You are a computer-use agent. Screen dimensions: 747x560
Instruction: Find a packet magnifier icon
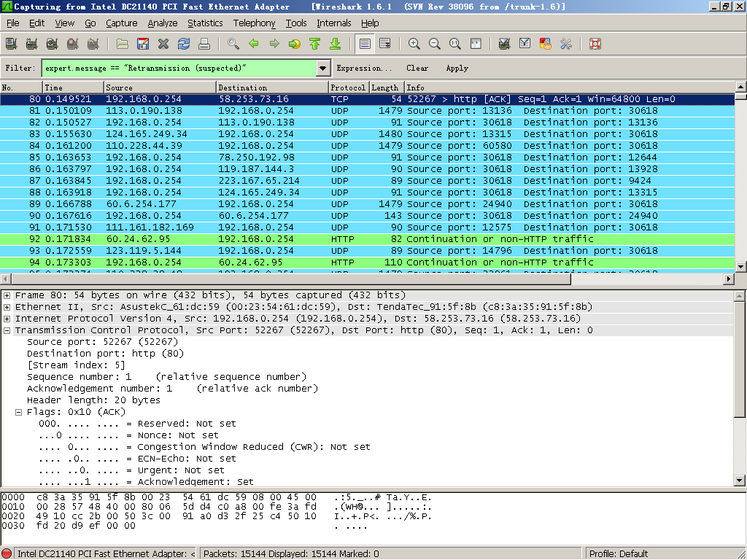233,44
